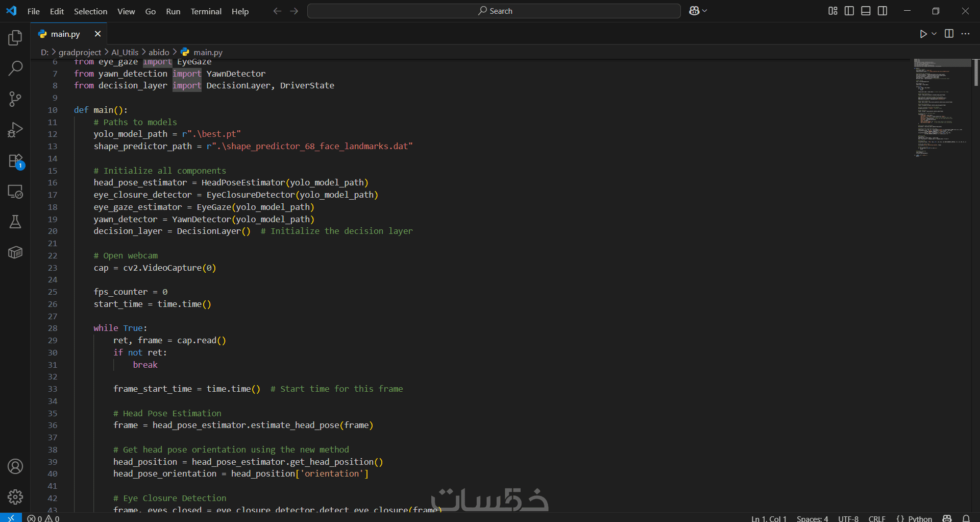Show errors and warnings in Problems panel
Viewport: 980px width, 522px height.
click(x=43, y=518)
